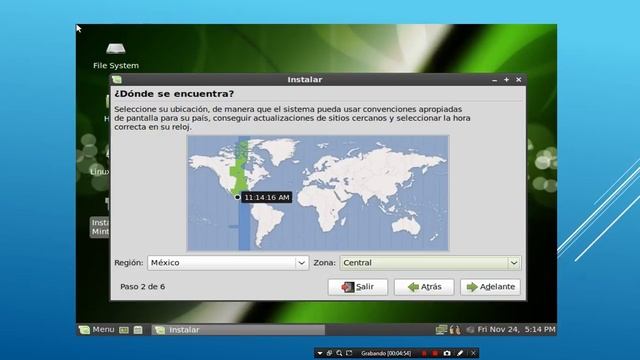Open the File System desktop icon
This screenshot has width=640, height=360.
click(116, 56)
